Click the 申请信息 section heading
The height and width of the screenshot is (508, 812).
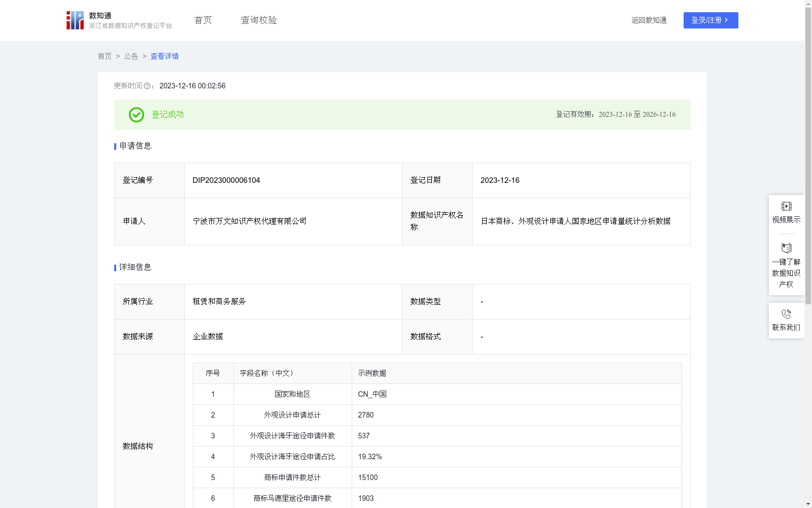click(136, 146)
